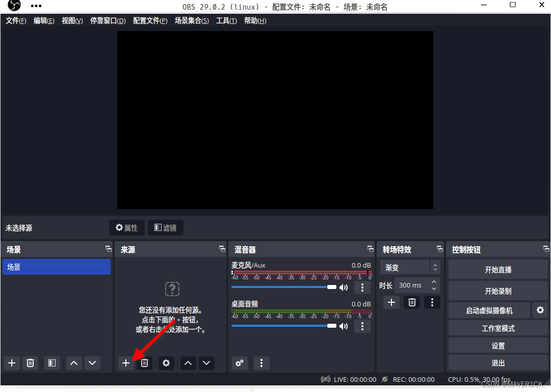Open mixer panel options menu at bottom

261,363
